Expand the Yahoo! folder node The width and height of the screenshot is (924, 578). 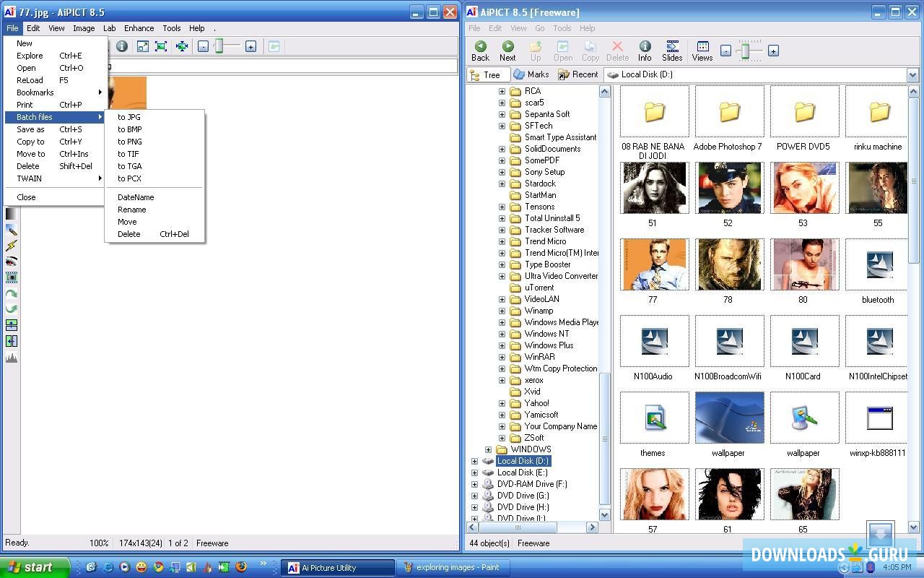click(x=502, y=403)
